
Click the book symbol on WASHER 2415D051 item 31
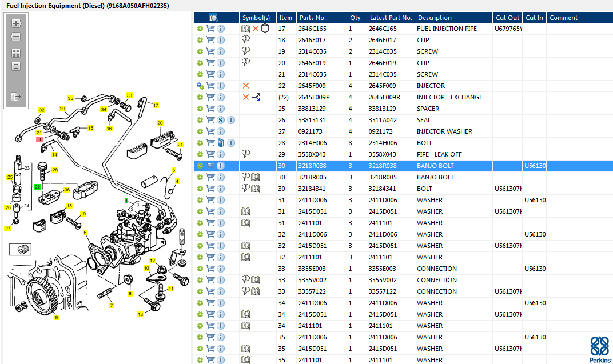point(245,211)
